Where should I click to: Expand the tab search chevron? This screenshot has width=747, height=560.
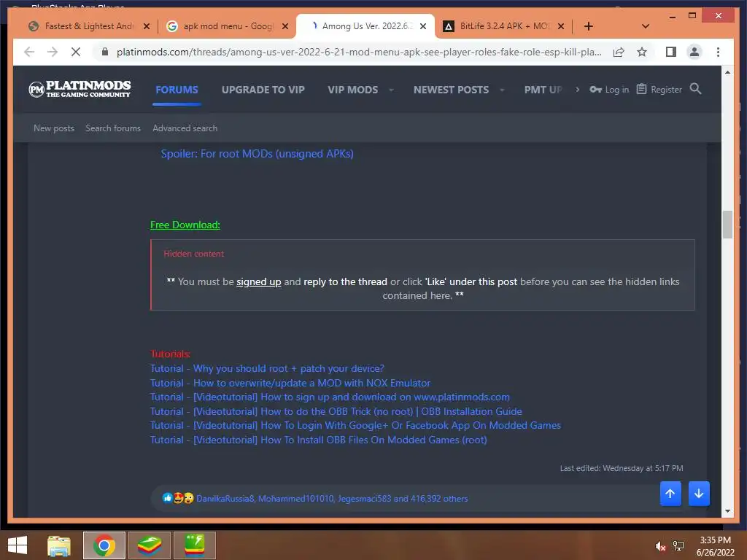pyautogui.click(x=646, y=26)
